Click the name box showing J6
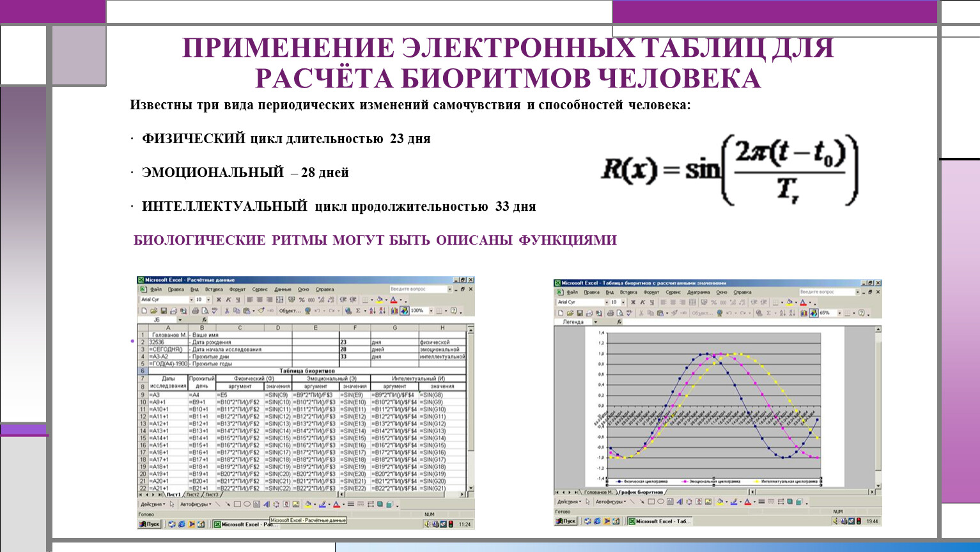This screenshot has width=980, height=552. [x=157, y=319]
